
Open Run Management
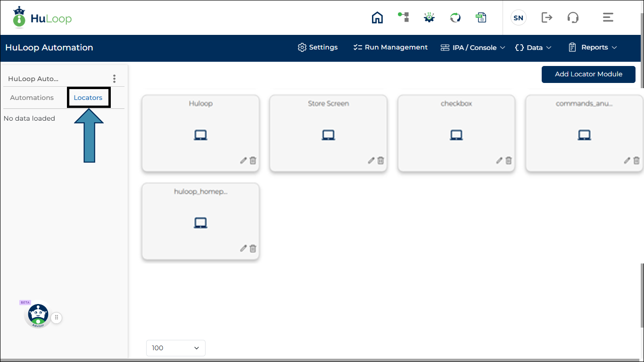pos(390,48)
